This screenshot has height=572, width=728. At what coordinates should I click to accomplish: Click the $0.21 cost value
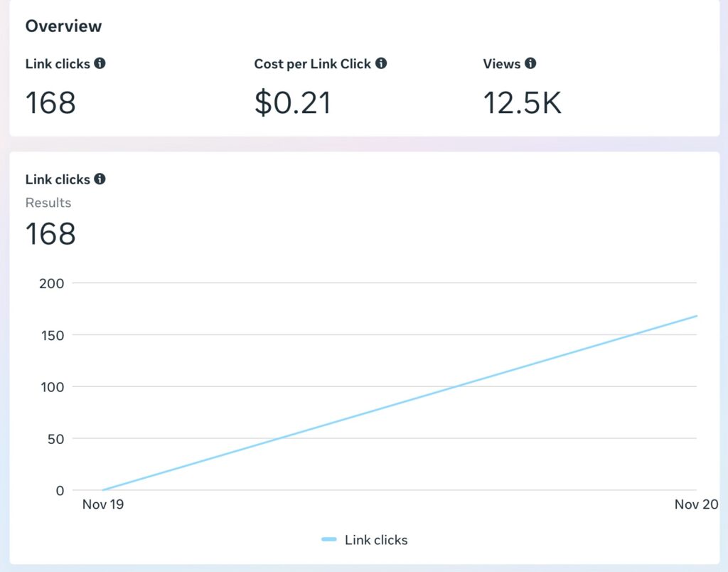point(293,102)
